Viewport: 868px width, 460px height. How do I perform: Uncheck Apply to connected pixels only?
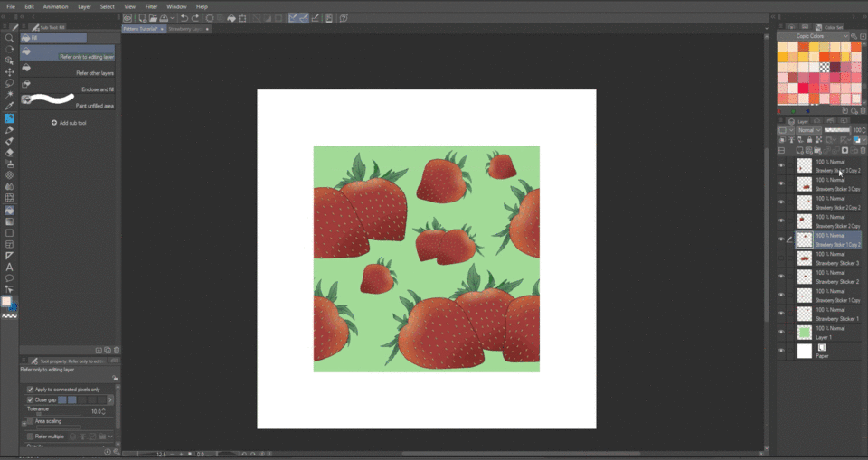point(29,389)
